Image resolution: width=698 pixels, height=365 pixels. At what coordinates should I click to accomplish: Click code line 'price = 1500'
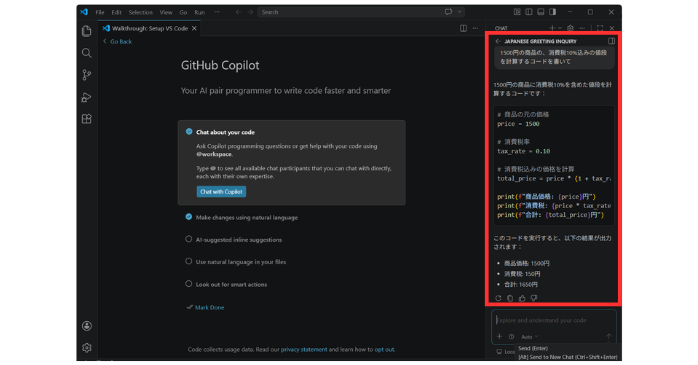click(x=518, y=124)
